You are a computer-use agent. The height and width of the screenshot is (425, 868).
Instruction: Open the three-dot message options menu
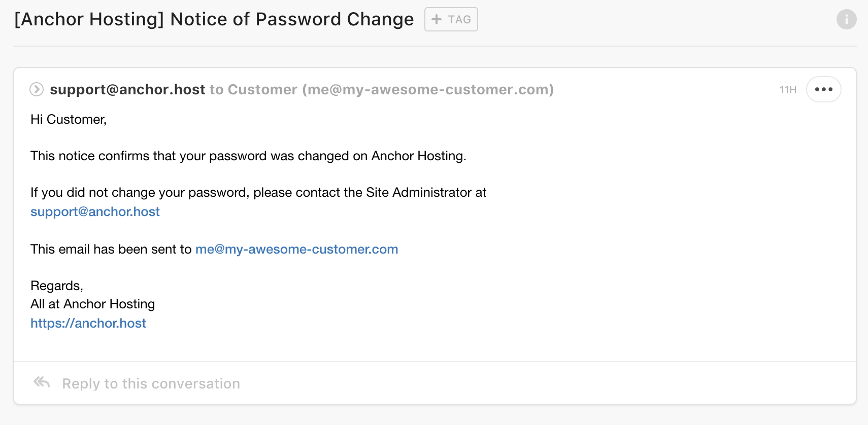(823, 89)
